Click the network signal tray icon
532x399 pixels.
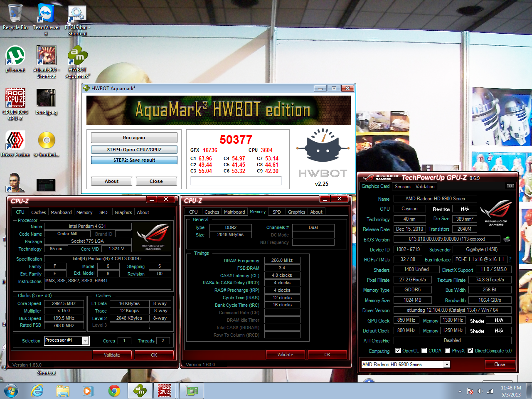(490, 391)
